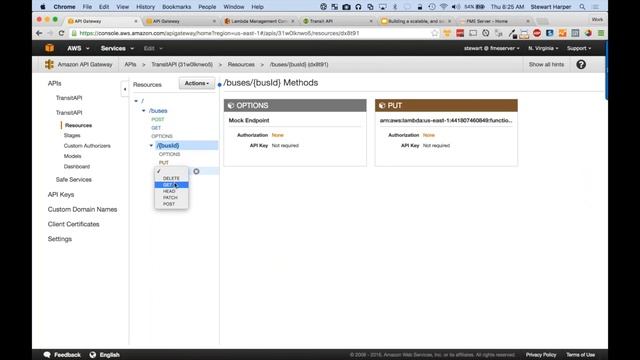Reload the page in Chrome
The height and width of the screenshot is (360, 640).
pos(61,33)
